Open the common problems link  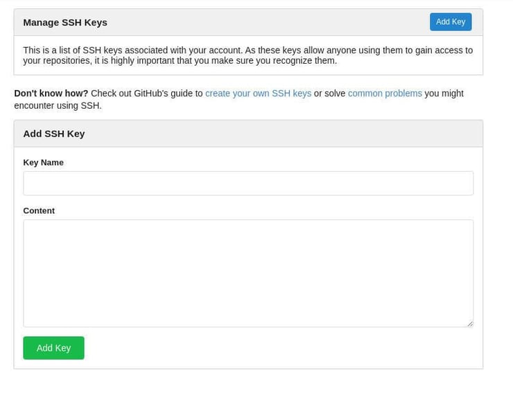(385, 94)
